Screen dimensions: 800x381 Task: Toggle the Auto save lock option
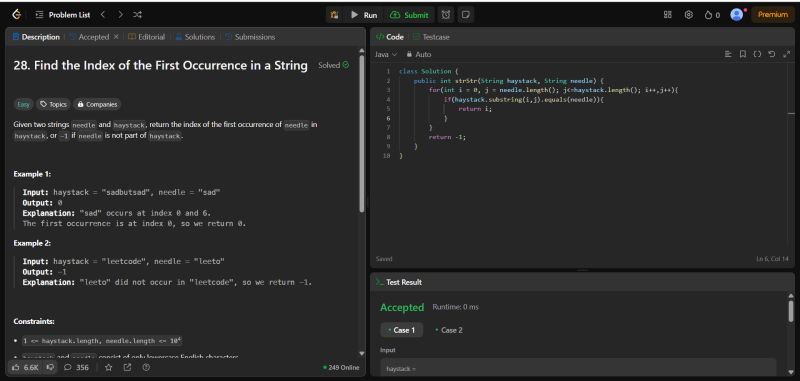coord(419,54)
